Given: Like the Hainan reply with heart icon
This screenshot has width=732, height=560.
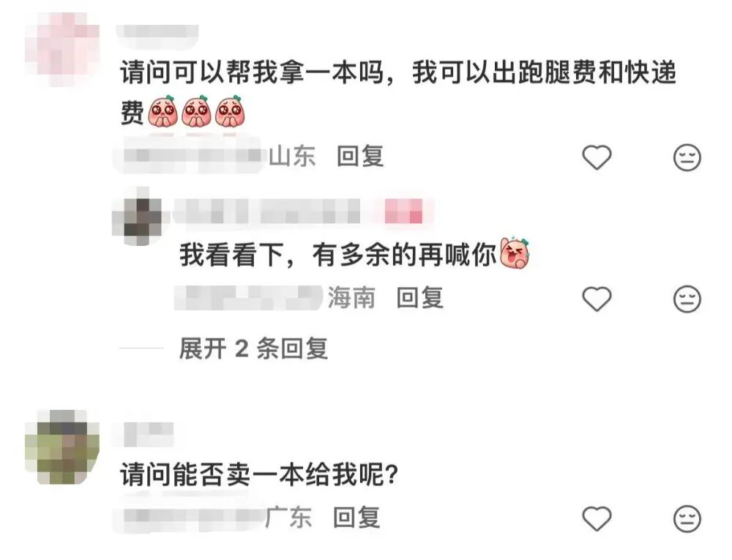Looking at the screenshot, I should click(x=597, y=299).
